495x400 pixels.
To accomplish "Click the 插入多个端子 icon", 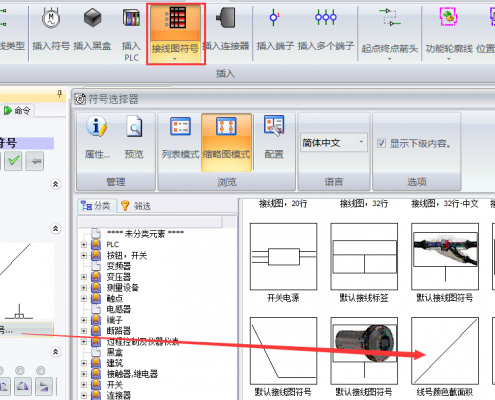I will 326,17.
